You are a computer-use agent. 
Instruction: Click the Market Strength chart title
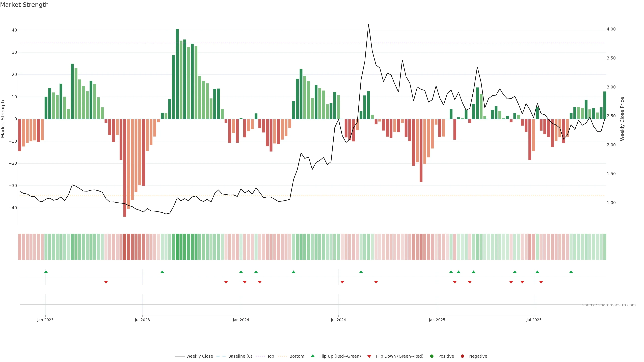[24, 5]
